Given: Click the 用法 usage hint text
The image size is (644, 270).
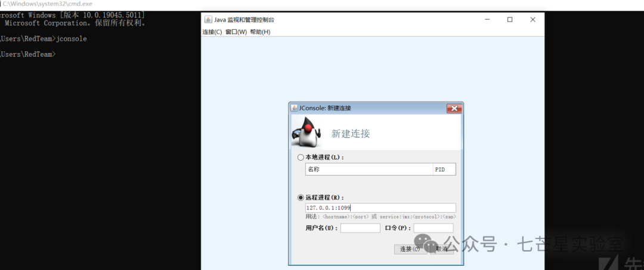Looking at the screenshot, I should point(380,216).
